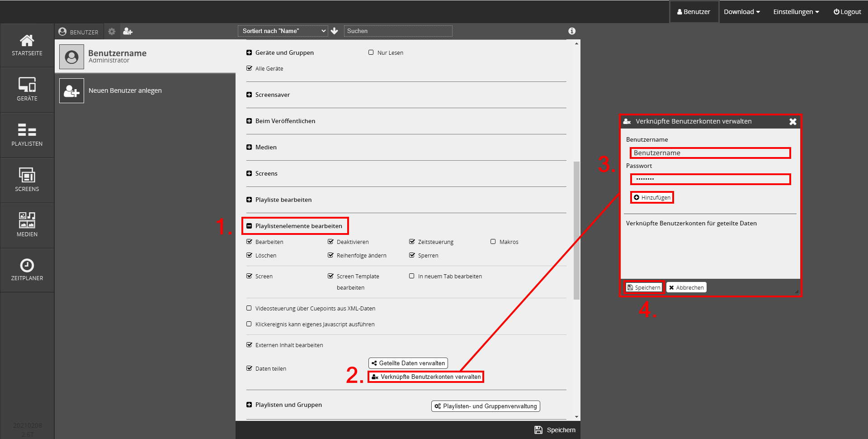Click the Suchen search field

pos(398,31)
